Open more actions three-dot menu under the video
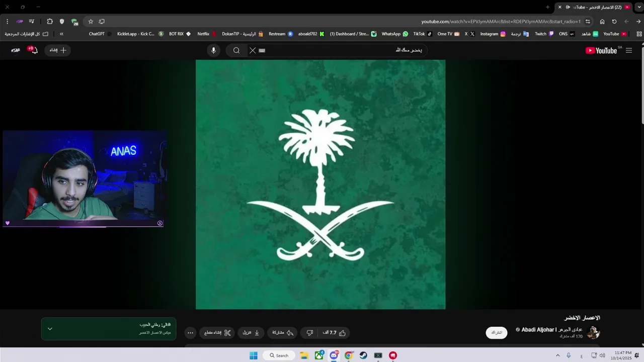The image size is (644, 362). [190, 333]
